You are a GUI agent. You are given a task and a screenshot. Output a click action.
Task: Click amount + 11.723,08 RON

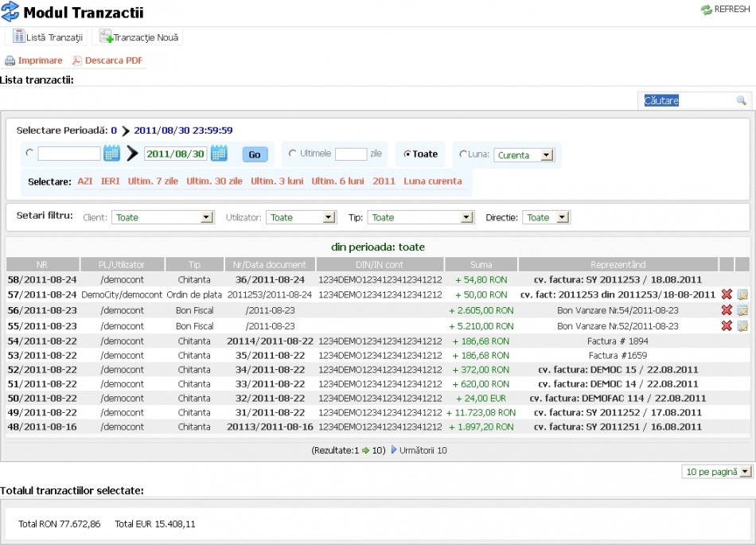pos(481,412)
